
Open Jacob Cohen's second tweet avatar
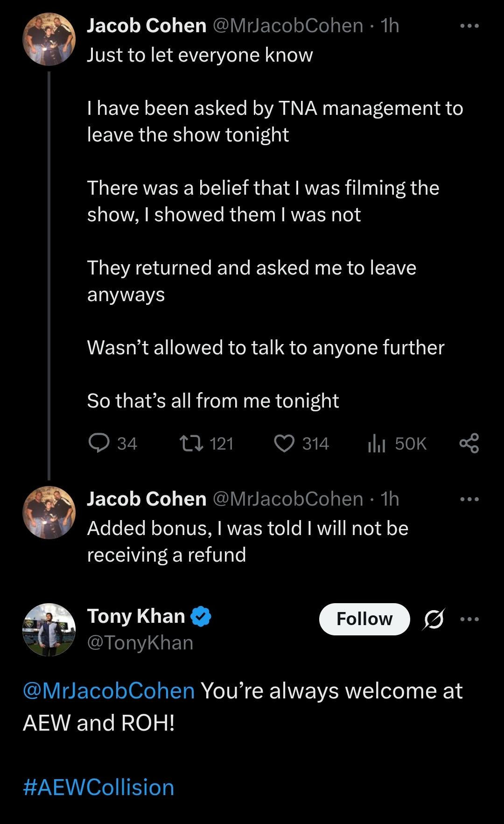pos(49,512)
